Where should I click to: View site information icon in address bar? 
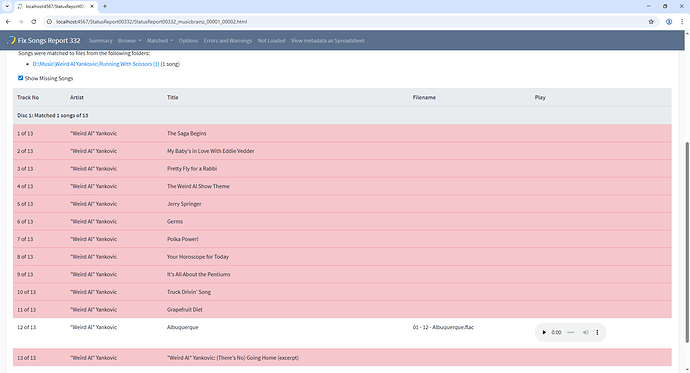click(x=49, y=22)
